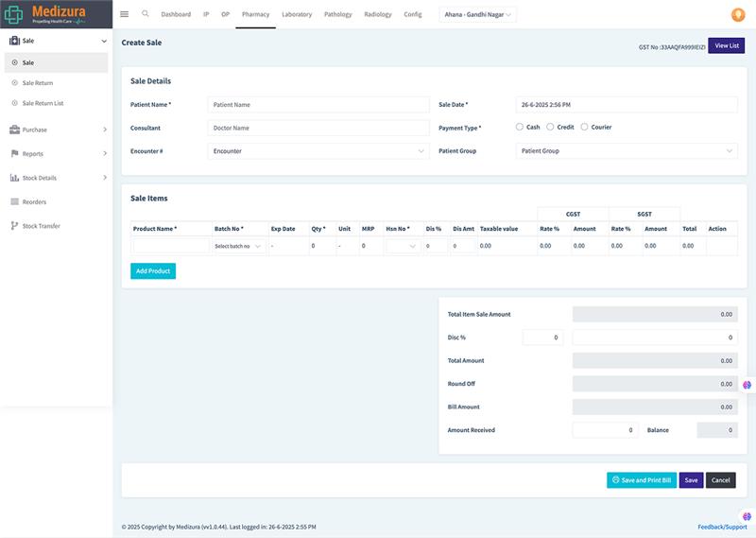The width and height of the screenshot is (756, 538).
Task: Expand the Stock Details sidebar menu
Action: pos(105,178)
